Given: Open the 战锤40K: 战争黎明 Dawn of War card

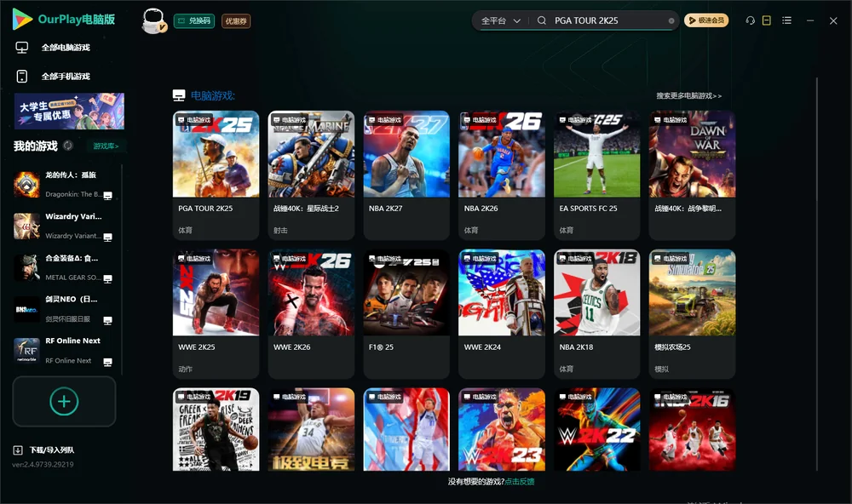Looking at the screenshot, I should (692, 175).
